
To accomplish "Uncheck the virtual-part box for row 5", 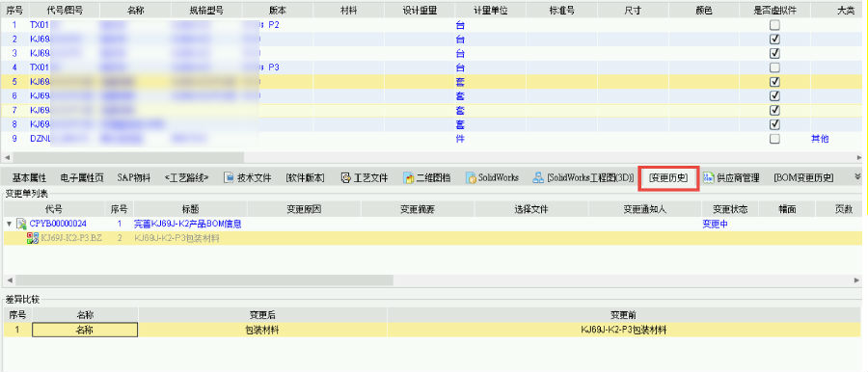I will click(775, 82).
